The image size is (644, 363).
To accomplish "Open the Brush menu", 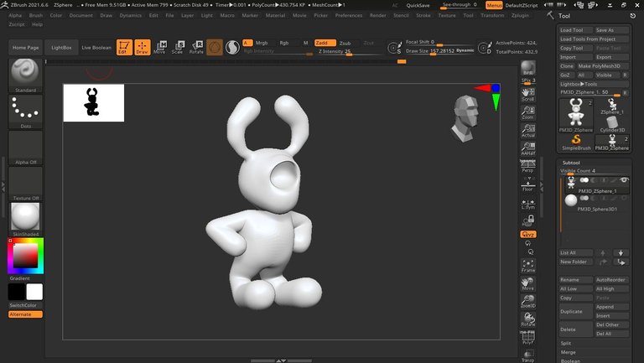I will coord(36,15).
